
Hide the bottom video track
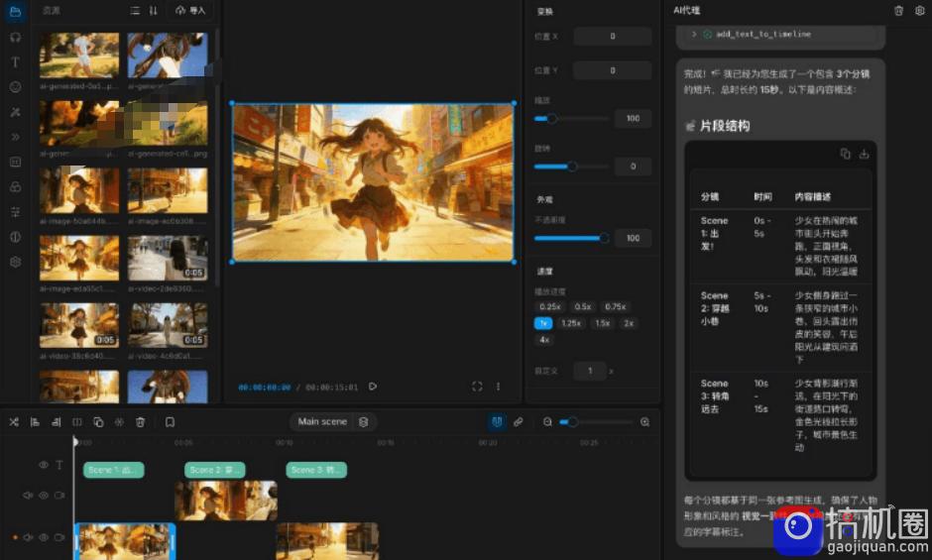pos(44,537)
